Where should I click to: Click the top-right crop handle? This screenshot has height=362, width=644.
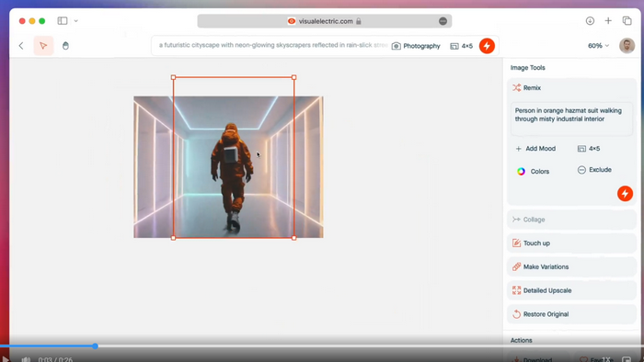(294, 77)
